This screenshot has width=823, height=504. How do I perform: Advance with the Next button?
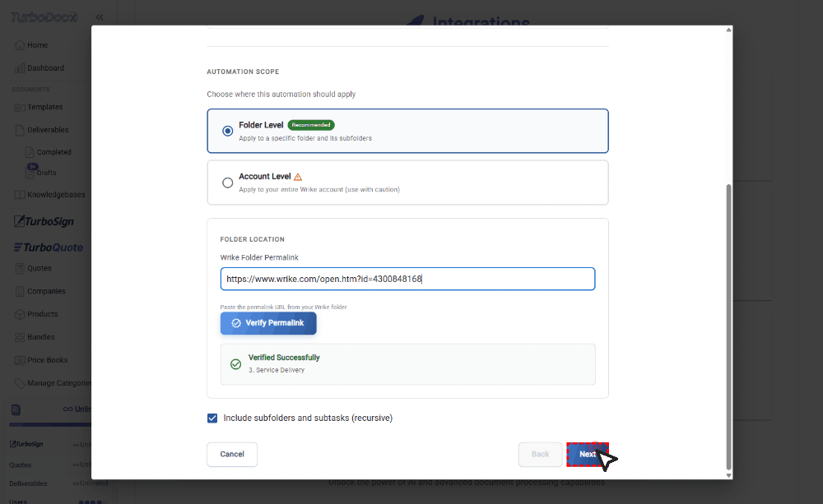(x=588, y=454)
